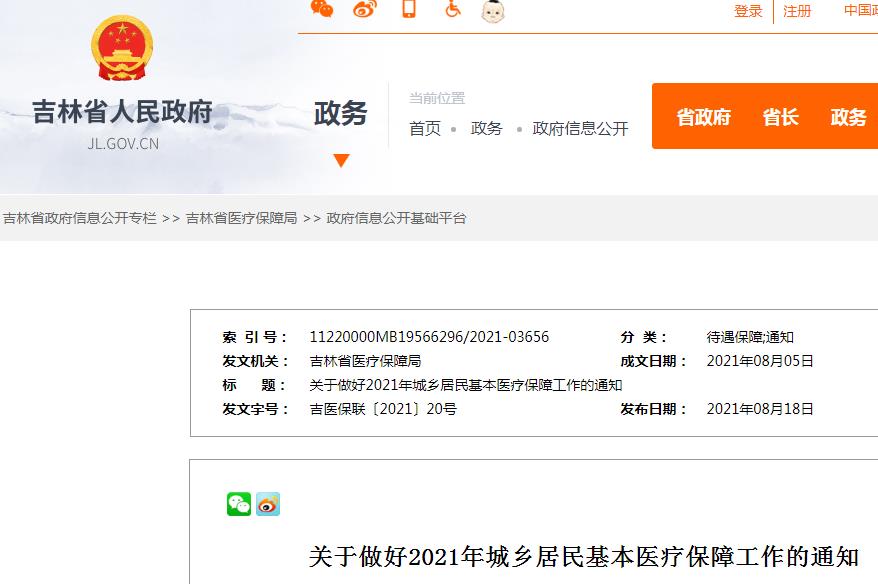
Task: Click the 成文日期 value 2021年08月05日
Action: point(760,361)
